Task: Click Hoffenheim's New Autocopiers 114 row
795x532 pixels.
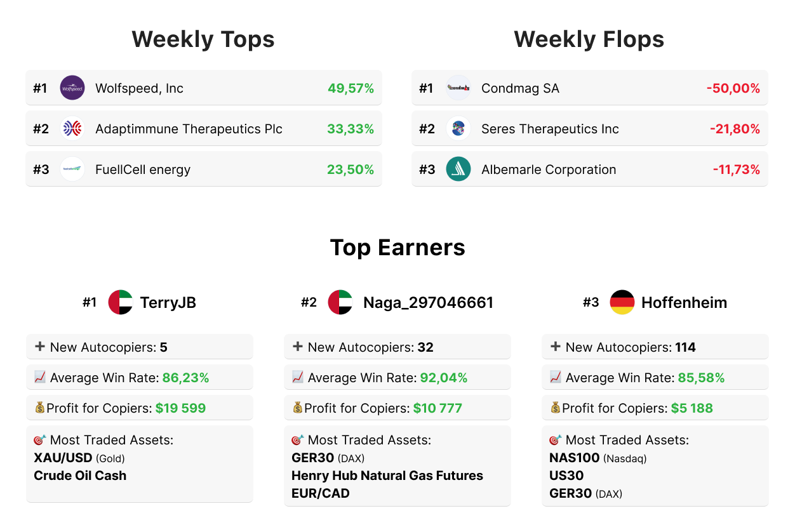Action: click(x=654, y=347)
